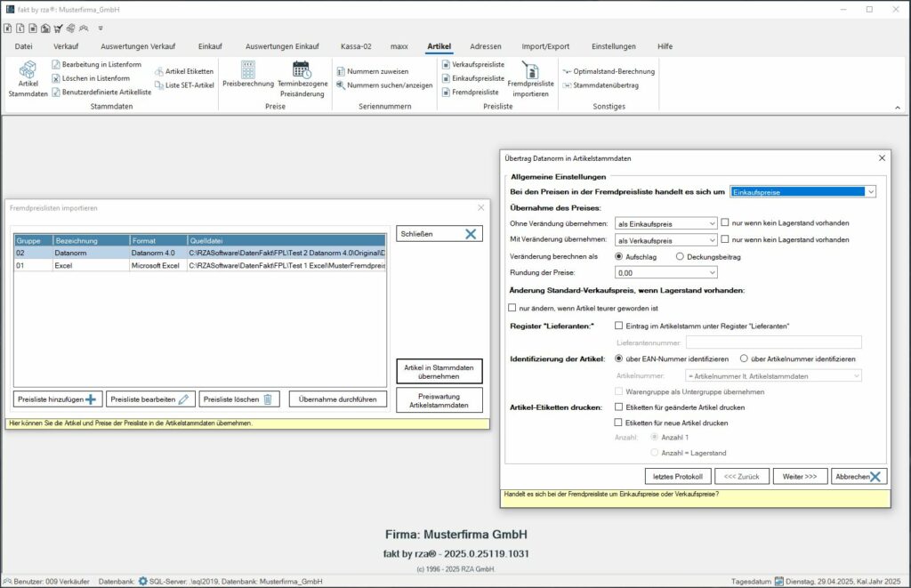Open the Einkaufspreise dropdown
The height and width of the screenshot is (588, 911).
click(x=870, y=190)
